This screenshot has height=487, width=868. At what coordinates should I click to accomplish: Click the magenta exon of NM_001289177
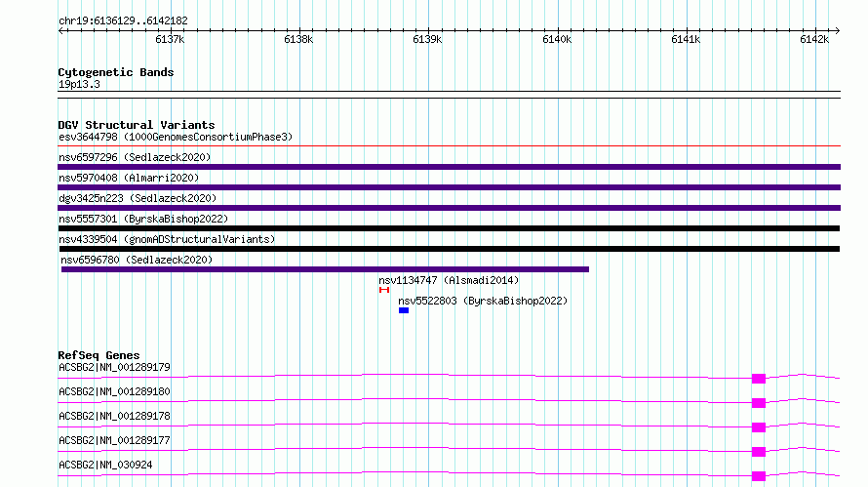759,452
